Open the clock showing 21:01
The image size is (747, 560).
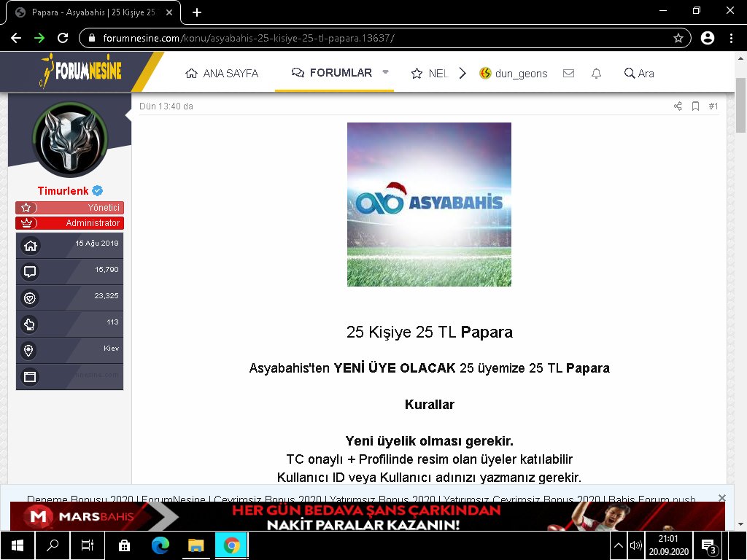668,545
